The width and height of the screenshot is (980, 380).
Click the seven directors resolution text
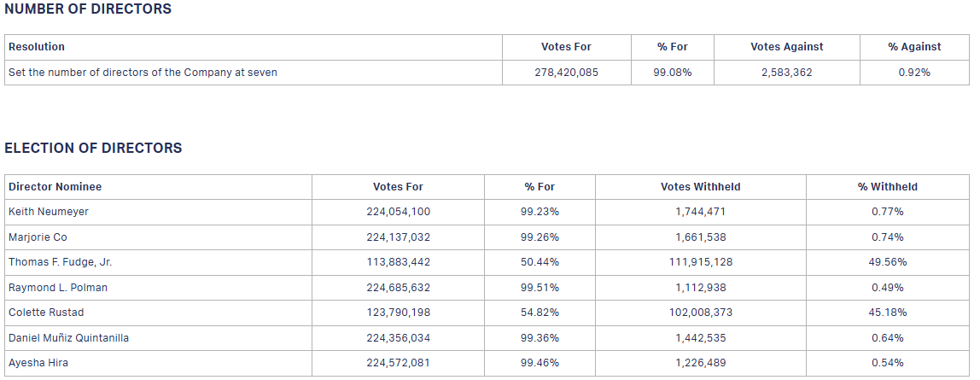(x=143, y=73)
